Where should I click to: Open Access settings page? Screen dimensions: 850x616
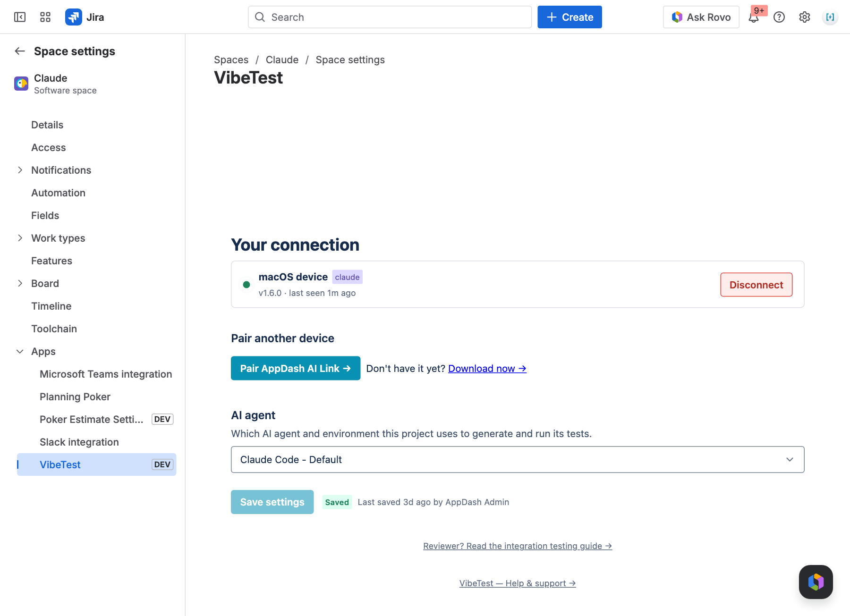point(49,147)
